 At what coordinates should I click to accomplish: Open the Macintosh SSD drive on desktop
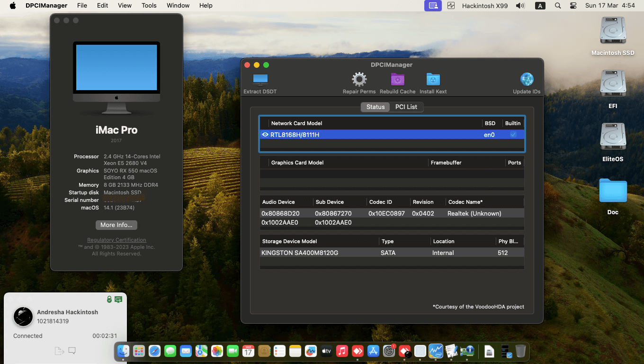click(x=613, y=33)
